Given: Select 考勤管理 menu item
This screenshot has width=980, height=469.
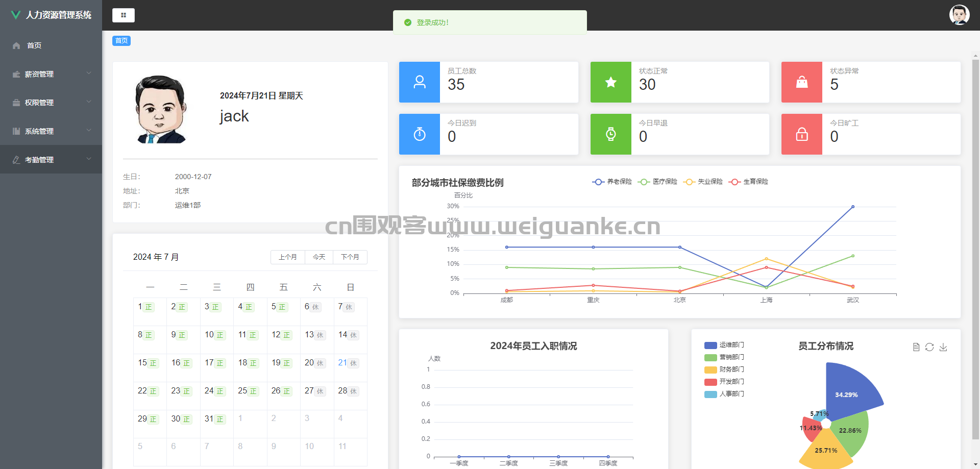Looking at the screenshot, I should pyautogui.click(x=51, y=160).
